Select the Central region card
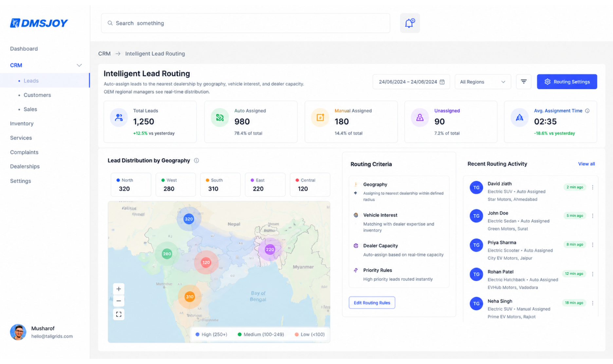Viewport: 613px width, 364px height. 310,185
